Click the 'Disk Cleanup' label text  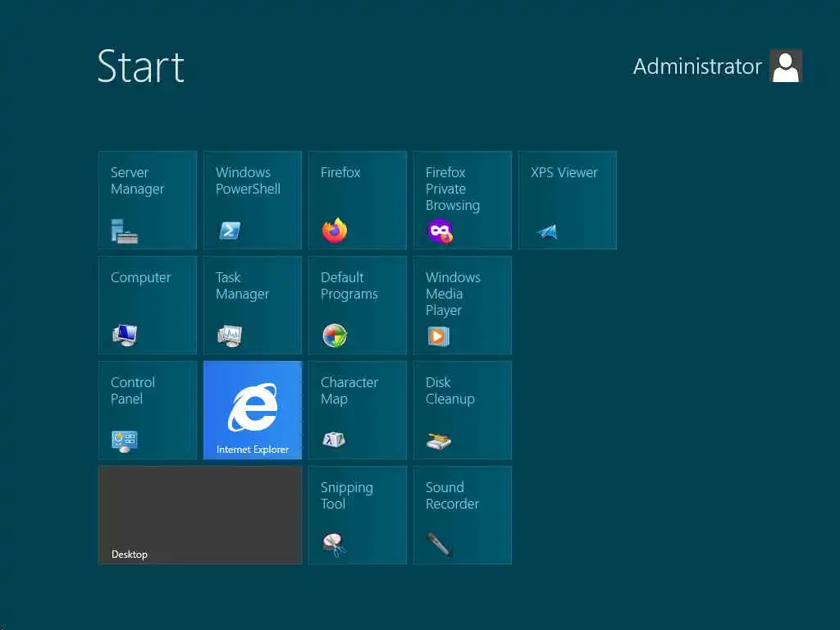pos(450,390)
